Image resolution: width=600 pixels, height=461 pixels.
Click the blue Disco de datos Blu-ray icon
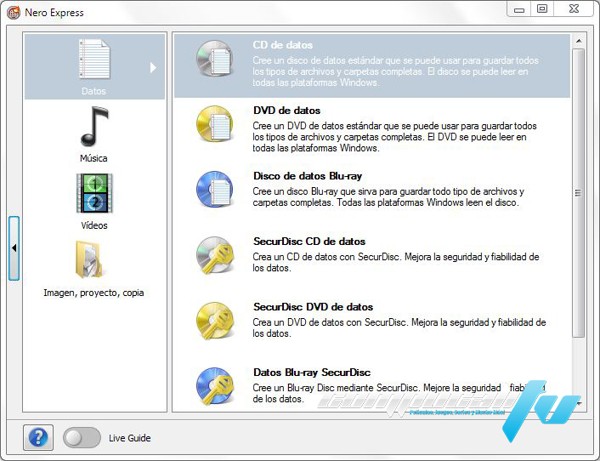pos(215,189)
